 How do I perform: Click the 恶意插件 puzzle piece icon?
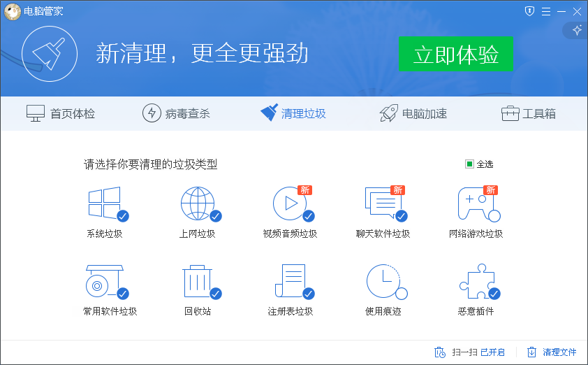click(476, 281)
